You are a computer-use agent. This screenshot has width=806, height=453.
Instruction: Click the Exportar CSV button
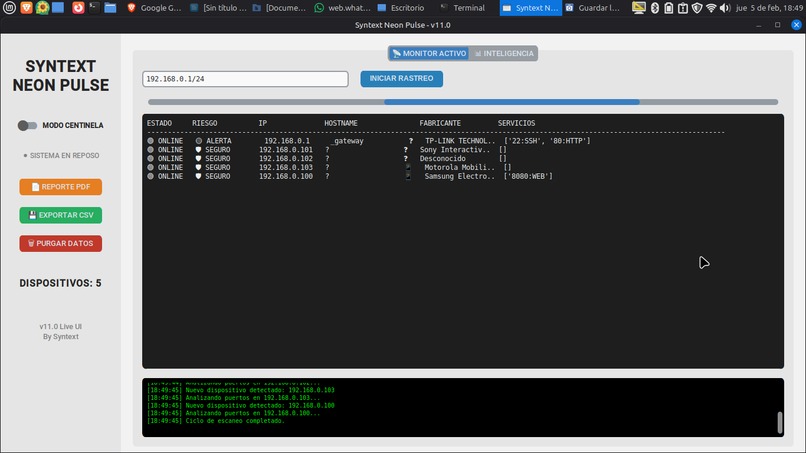coord(61,215)
